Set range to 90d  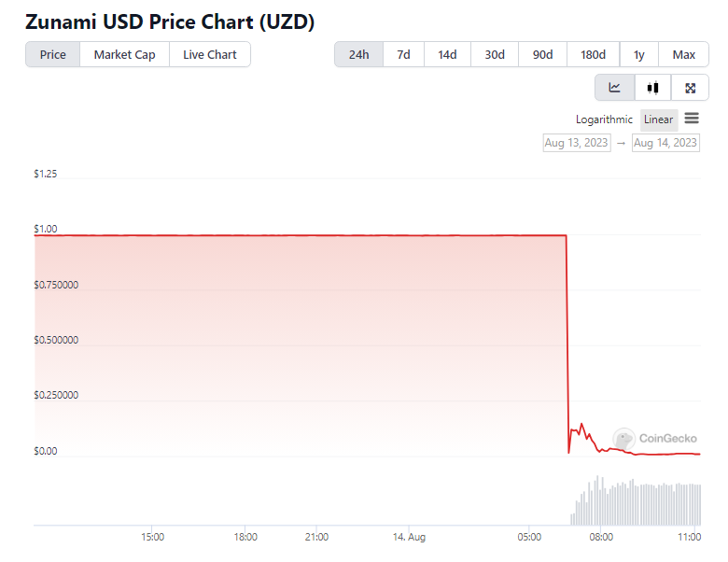542,54
